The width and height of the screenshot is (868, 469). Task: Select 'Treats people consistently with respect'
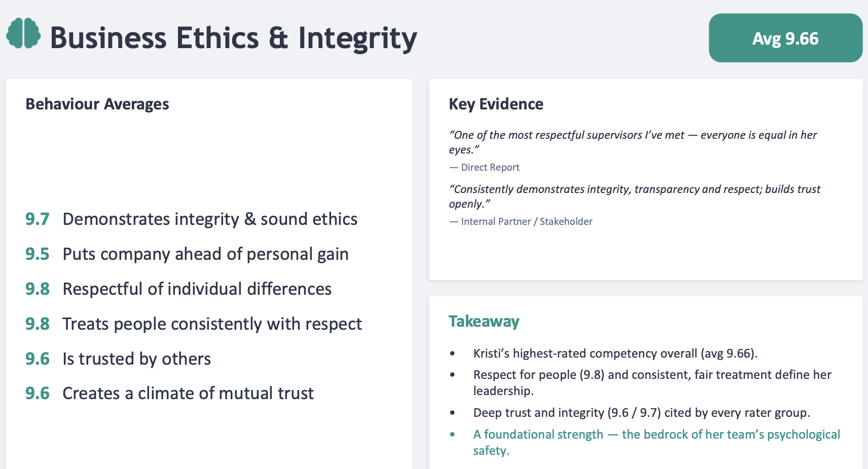(x=212, y=324)
